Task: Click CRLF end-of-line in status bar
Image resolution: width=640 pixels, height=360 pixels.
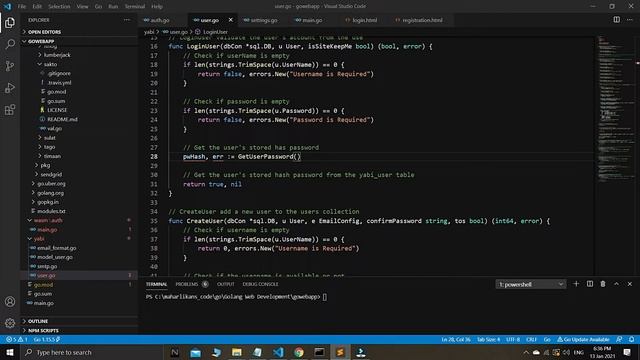Action: 531,339
